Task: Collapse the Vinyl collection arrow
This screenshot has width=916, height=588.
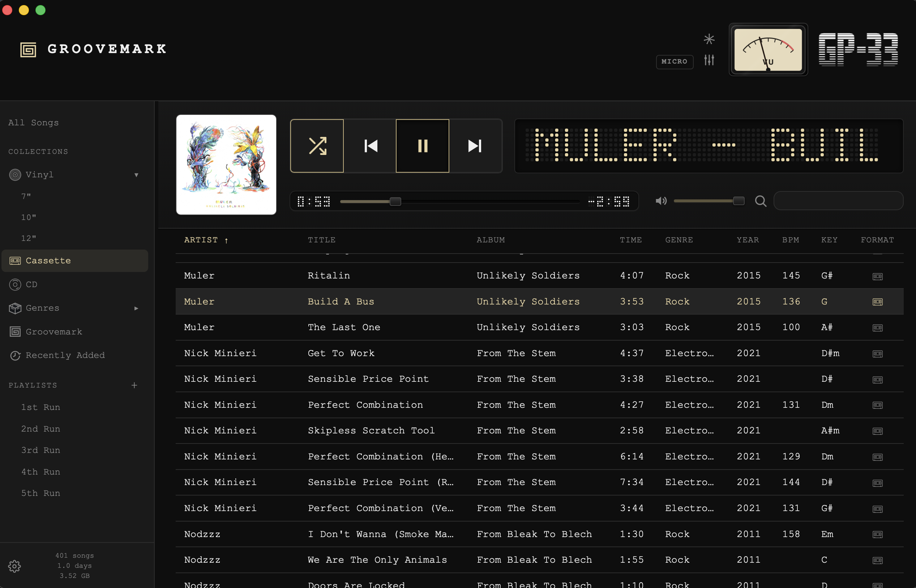Action: (136, 175)
